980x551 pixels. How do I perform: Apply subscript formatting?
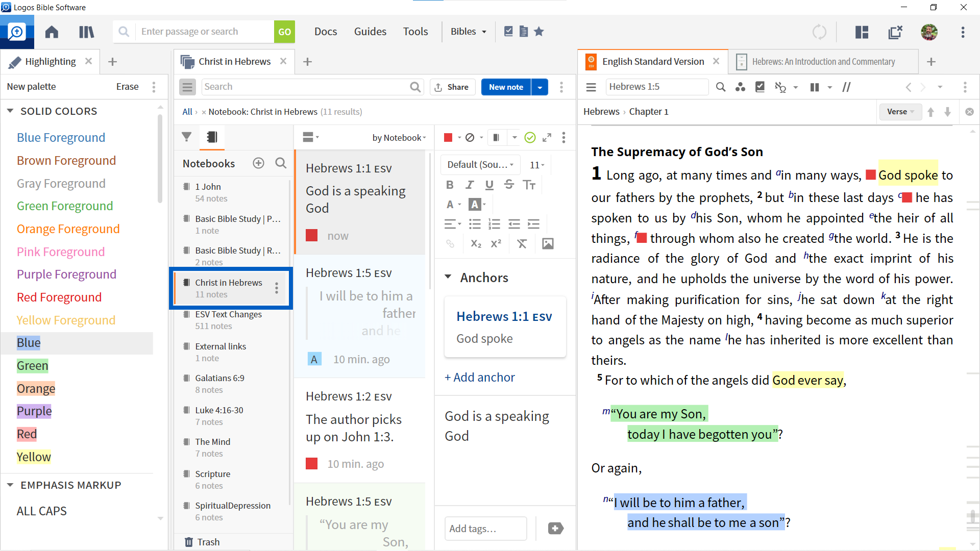click(x=476, y=243)
